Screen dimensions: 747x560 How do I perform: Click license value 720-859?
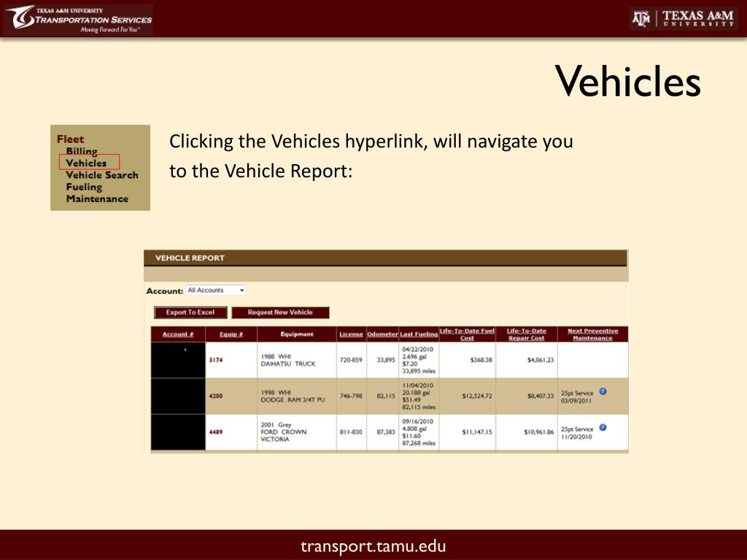click(x=351, y=360)
